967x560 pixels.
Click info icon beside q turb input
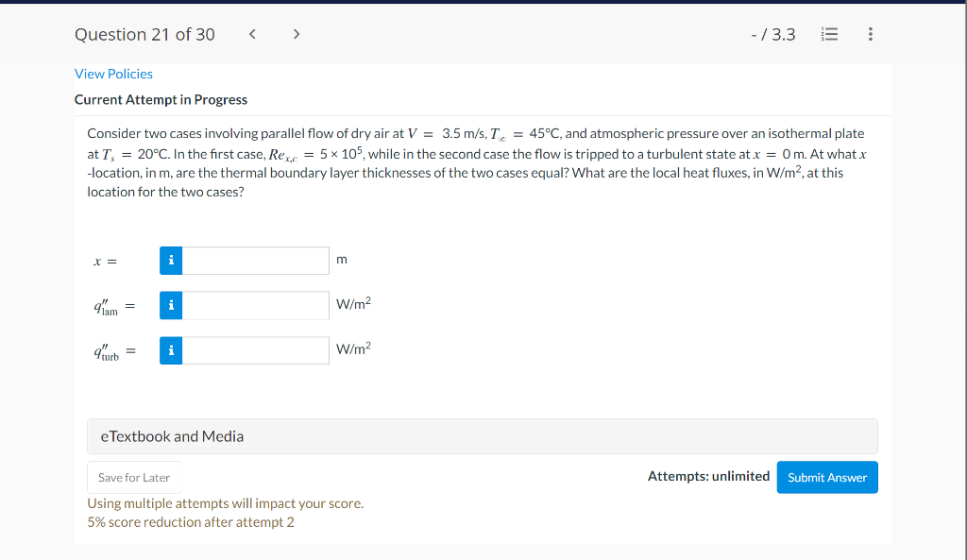(171, 350)
